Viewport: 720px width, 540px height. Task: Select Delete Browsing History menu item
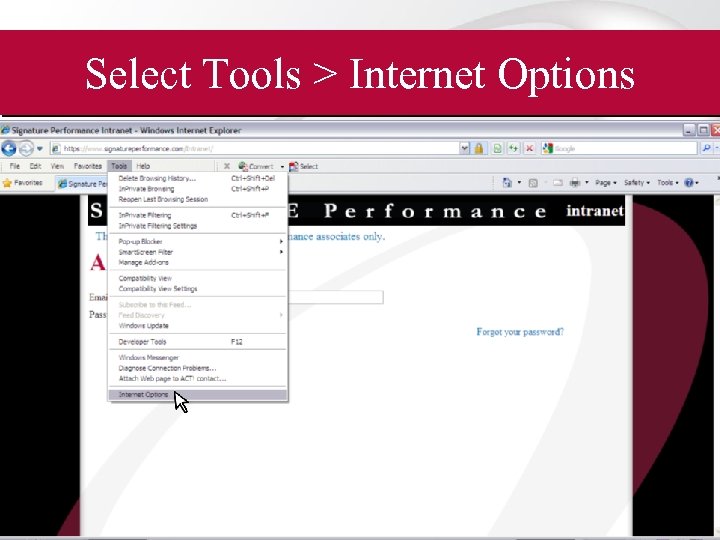197,178
